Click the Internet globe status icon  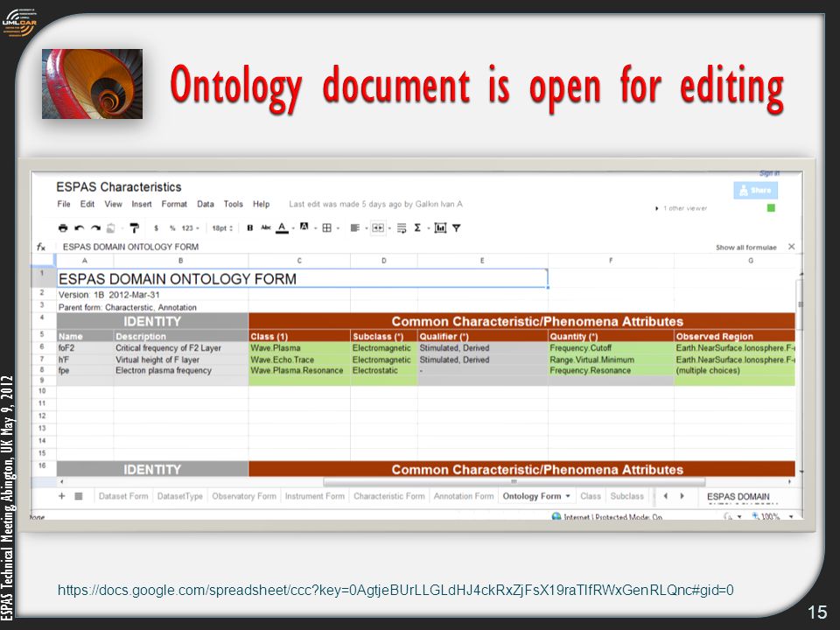[556, 516]
